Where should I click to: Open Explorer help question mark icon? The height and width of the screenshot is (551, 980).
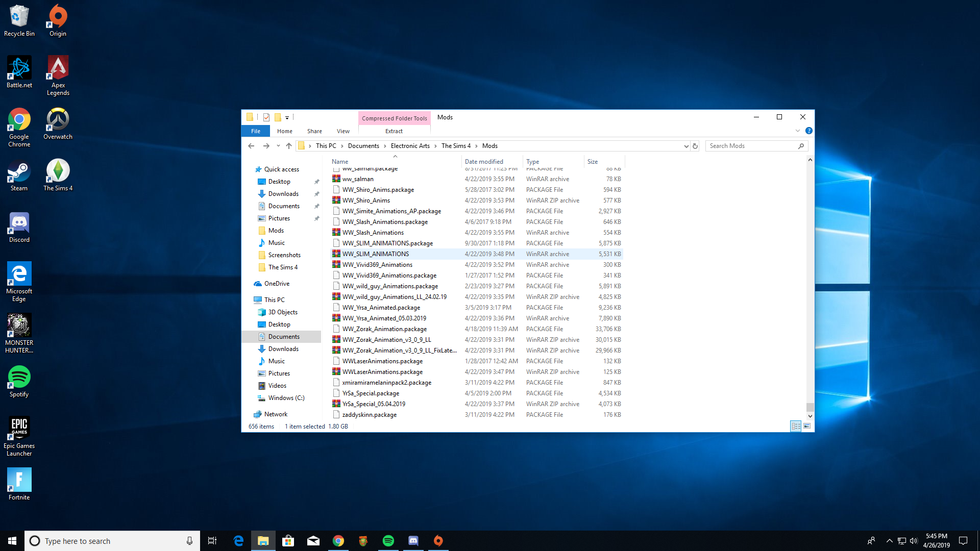(x=808, y=131)
